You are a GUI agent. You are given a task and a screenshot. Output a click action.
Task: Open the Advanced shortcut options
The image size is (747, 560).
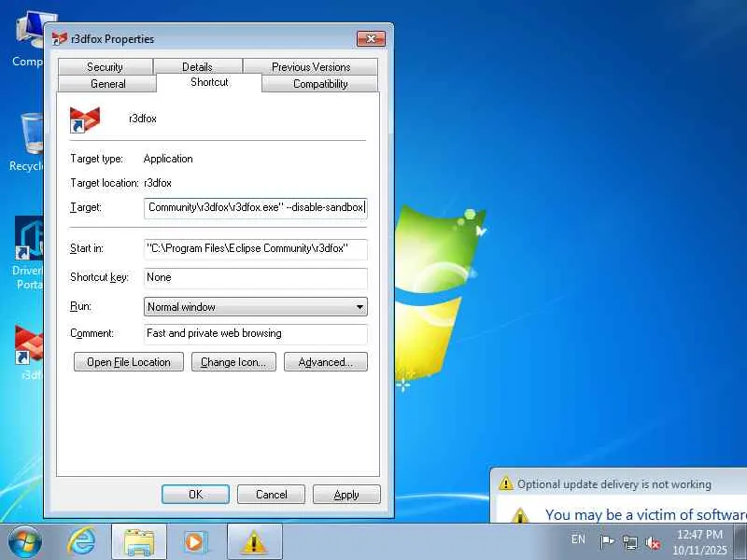(325, 362)
